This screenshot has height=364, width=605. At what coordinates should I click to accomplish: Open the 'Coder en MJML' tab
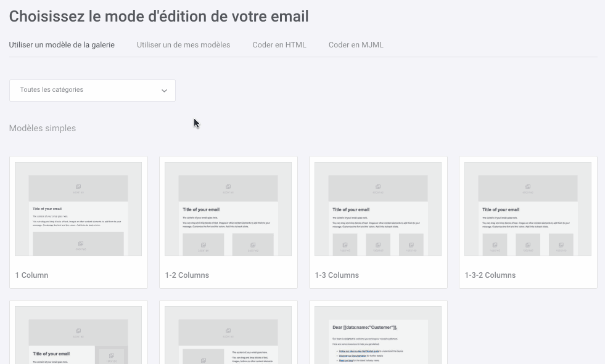356,45
